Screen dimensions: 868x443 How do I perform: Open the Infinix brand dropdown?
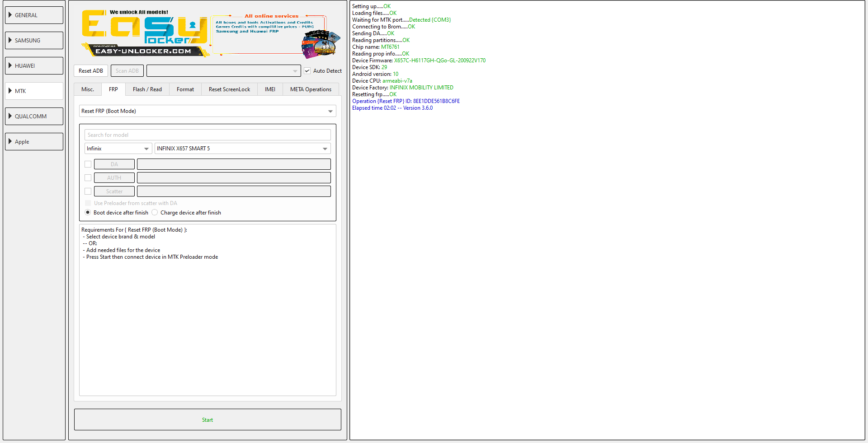pos(118,149)
